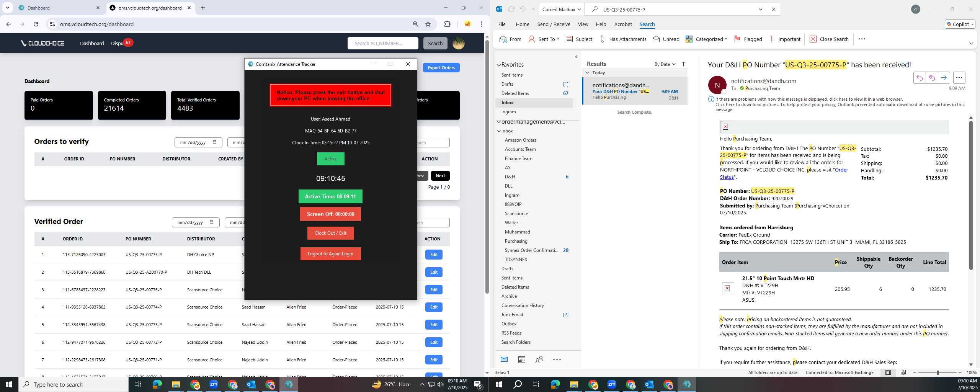Screen dimensions: 980x392
Task: Reply to the D&H email
Action: click(919, 78)
